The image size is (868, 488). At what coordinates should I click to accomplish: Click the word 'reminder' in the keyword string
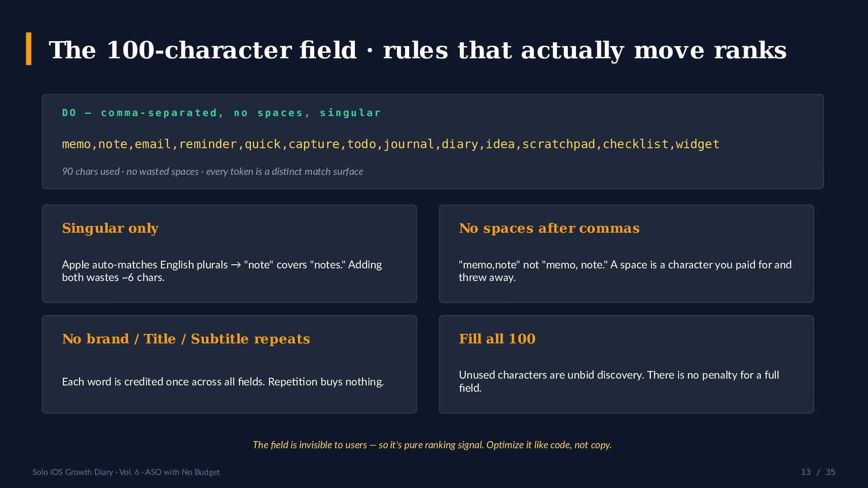208,145
